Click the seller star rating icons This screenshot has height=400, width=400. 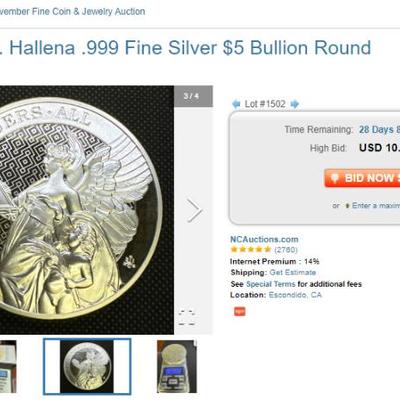pos(250,249)
